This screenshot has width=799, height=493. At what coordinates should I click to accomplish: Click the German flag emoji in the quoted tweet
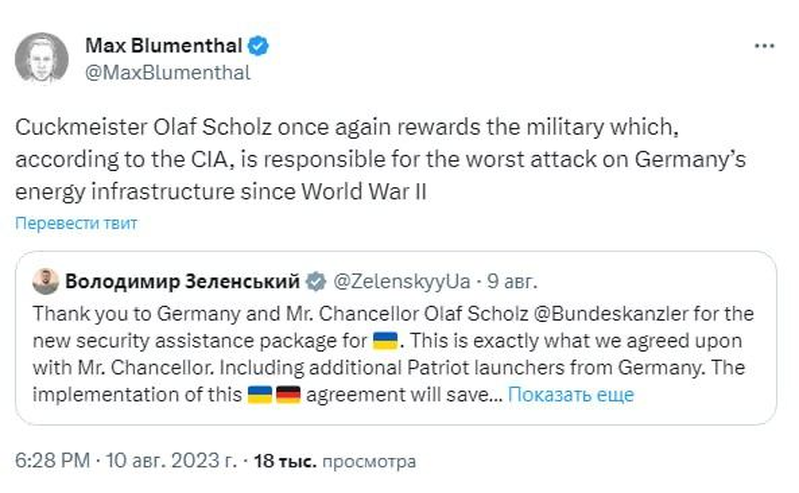click(x=287, y=394)
